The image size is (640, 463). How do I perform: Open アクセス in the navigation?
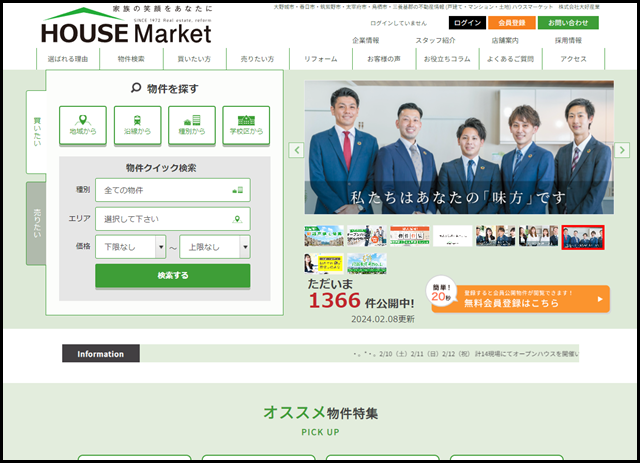point(573,59)
